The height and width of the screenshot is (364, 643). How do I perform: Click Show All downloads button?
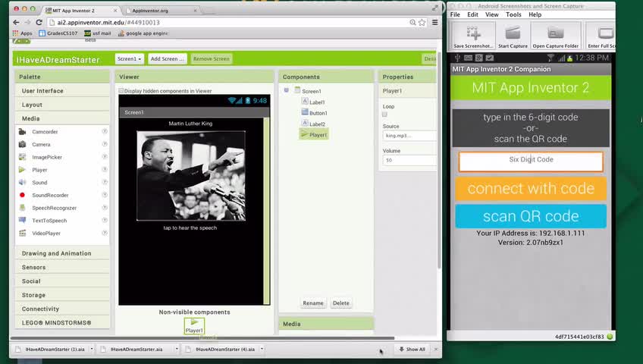(412, 350)
